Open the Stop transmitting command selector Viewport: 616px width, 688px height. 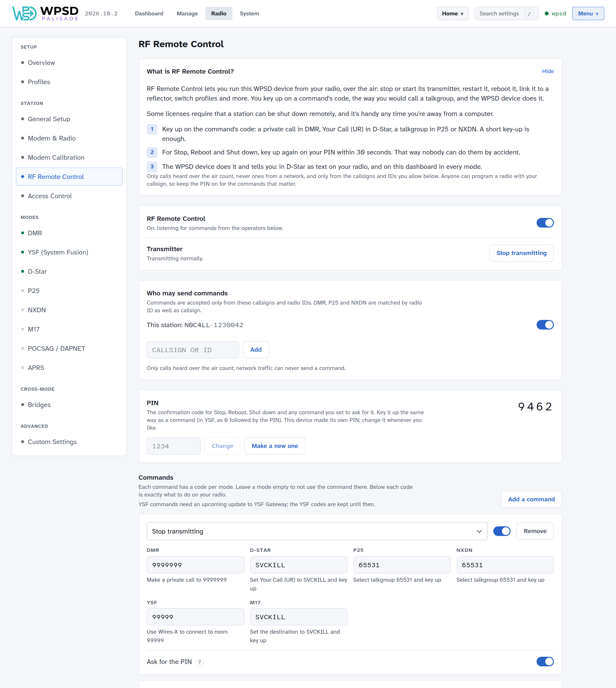(317, 531)
